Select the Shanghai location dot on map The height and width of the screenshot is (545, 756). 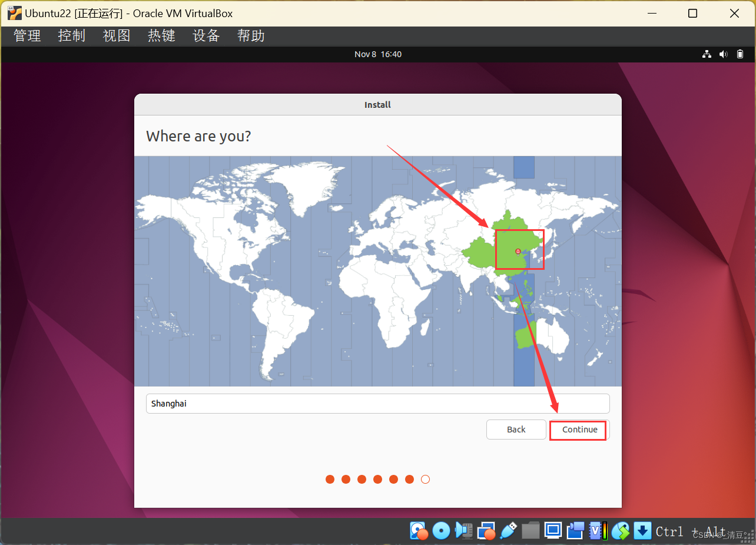pos(518,252)
